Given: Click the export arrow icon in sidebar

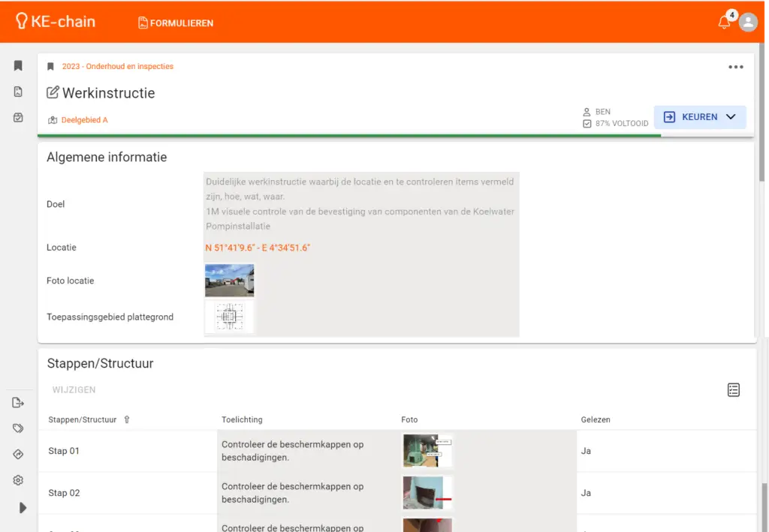Looking at the screenshot, I should (x=18, y=403).
